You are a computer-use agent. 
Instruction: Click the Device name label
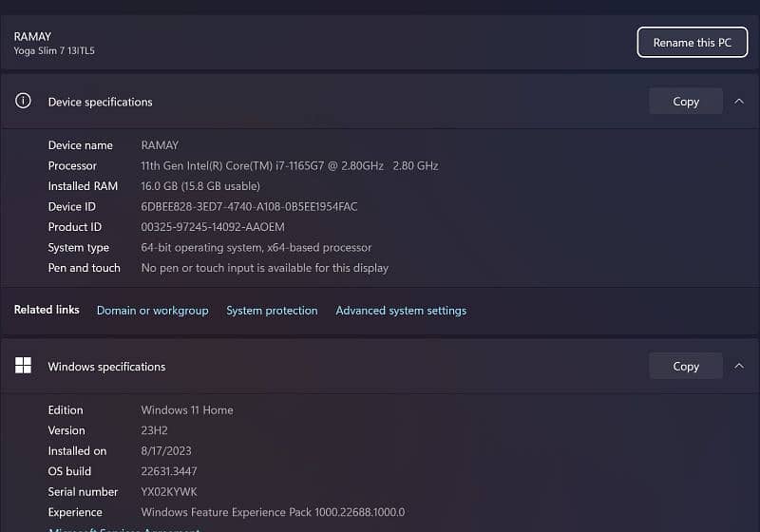tap(80, 145)
